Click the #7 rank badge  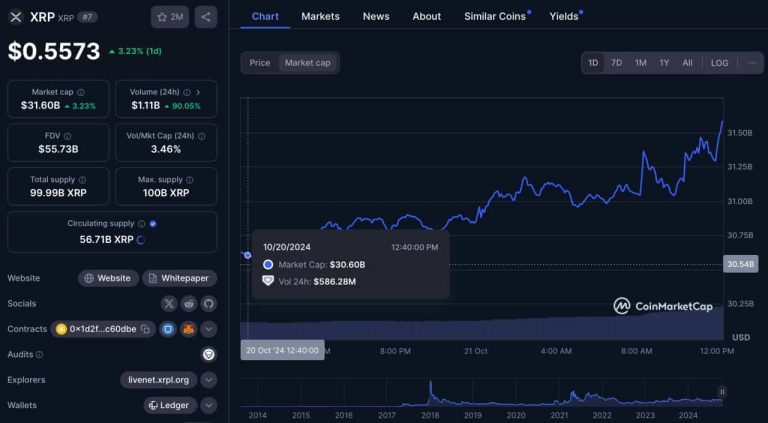pos(87,17)
